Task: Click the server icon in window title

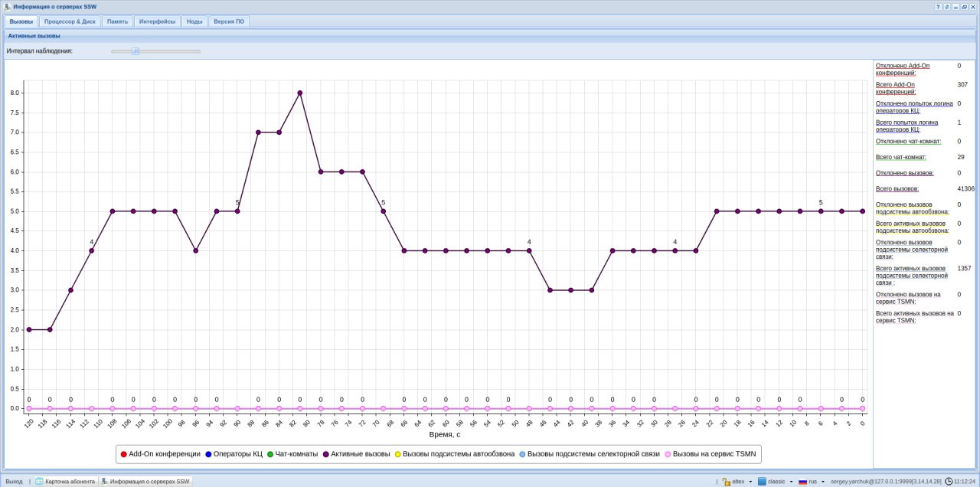Action: tap(7, 6)
